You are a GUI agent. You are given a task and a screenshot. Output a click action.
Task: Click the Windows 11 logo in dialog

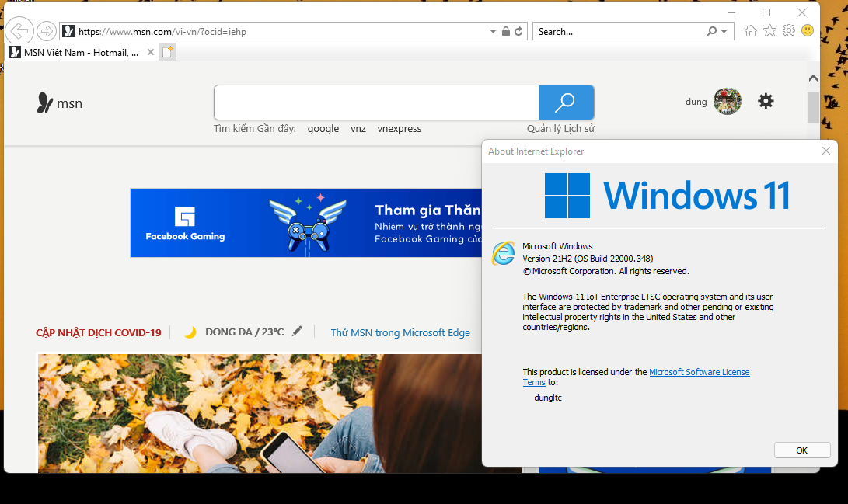(668, 196)
